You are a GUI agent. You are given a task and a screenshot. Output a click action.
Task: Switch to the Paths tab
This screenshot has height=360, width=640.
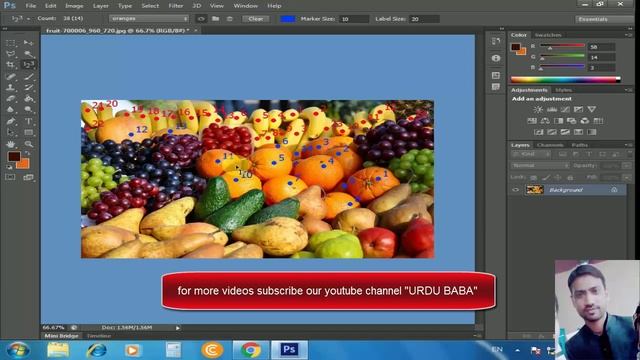pos(580,145)
